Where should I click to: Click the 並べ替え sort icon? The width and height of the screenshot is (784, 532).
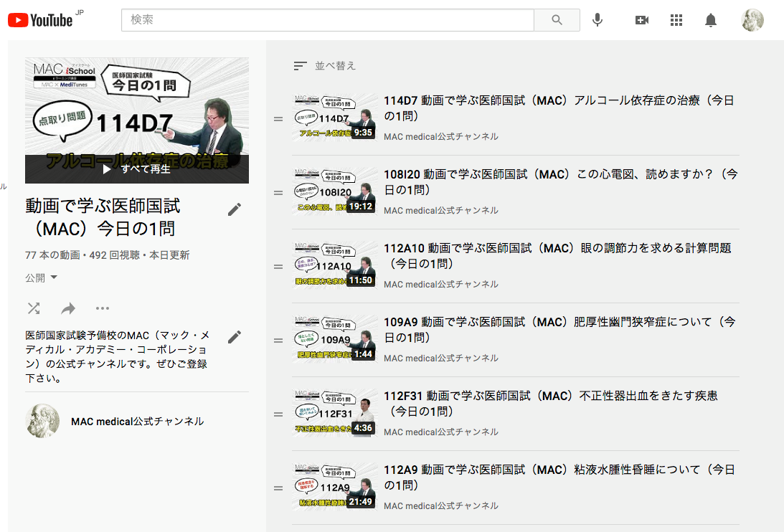coord(300,66)
